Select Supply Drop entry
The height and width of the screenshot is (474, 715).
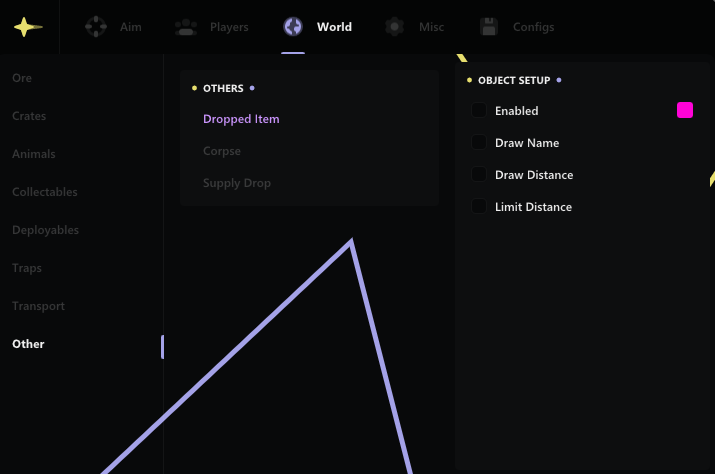(237, 183)
